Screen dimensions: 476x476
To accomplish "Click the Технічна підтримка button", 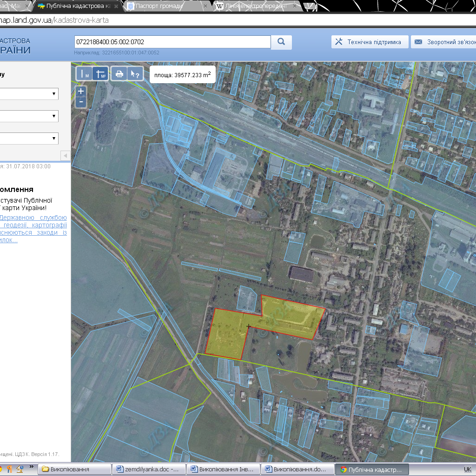I will [370, 42].
